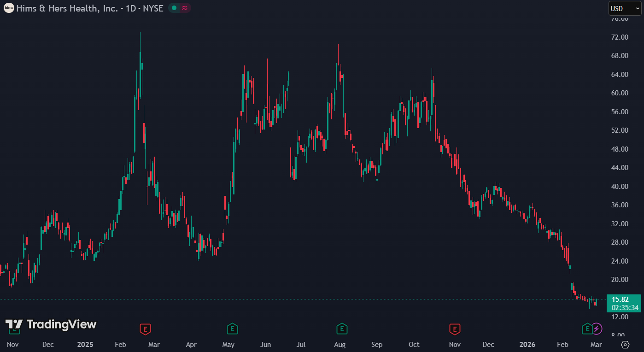Click the Dec label left of 2026
644x352 pixels.
[489, 345]
